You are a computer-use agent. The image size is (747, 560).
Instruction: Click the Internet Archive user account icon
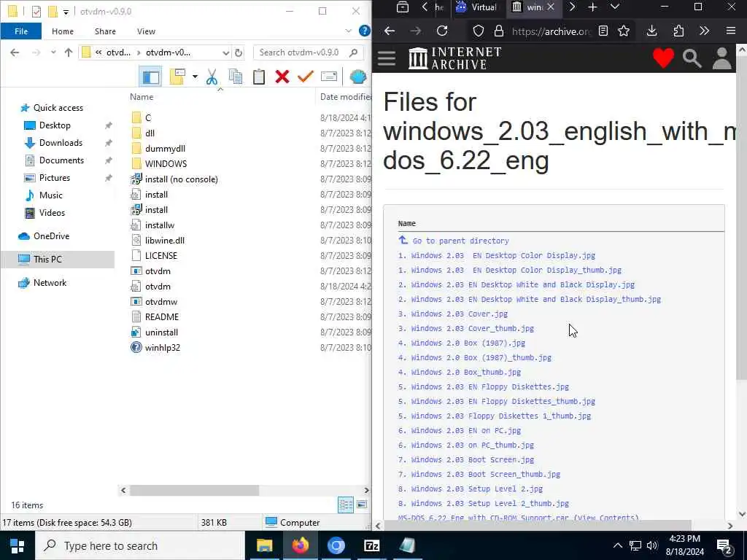(721, 58)
